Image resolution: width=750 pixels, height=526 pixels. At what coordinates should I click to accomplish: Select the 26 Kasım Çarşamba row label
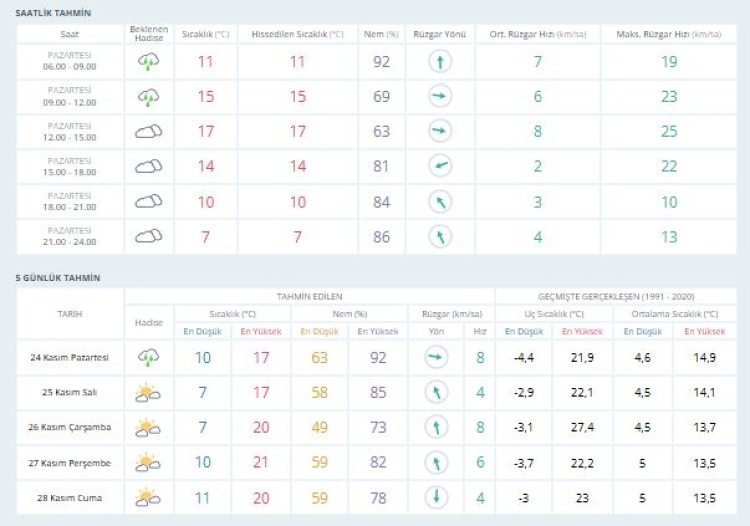pyautogui.click(x=70, y=427)
